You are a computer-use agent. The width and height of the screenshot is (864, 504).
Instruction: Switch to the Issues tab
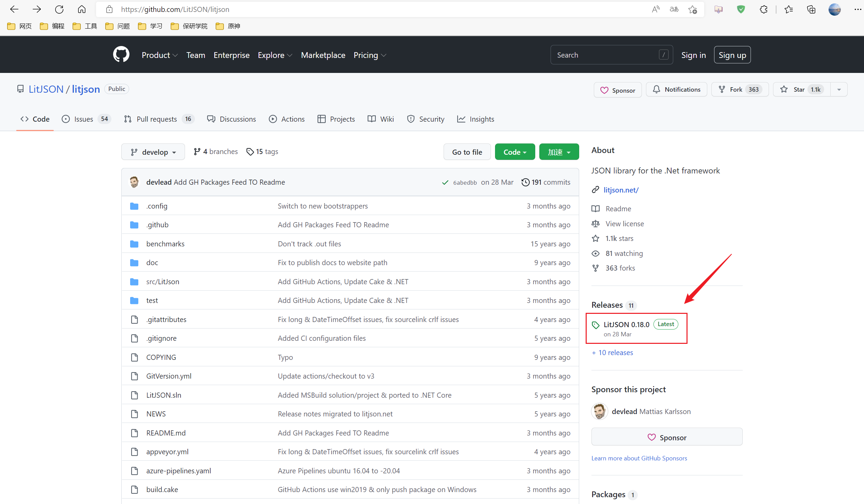(83, 119)
